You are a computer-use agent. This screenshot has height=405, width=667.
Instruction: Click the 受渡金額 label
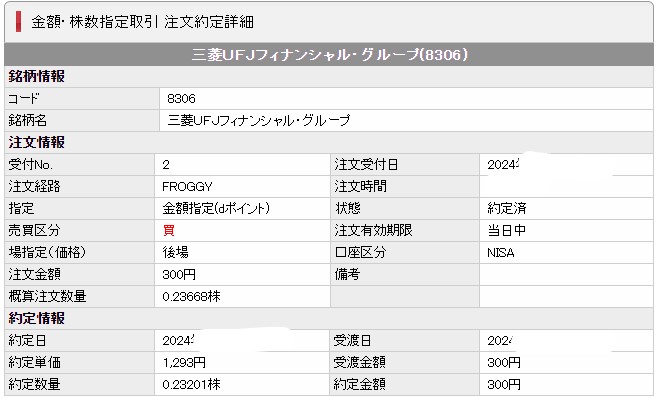click(359, 362)
